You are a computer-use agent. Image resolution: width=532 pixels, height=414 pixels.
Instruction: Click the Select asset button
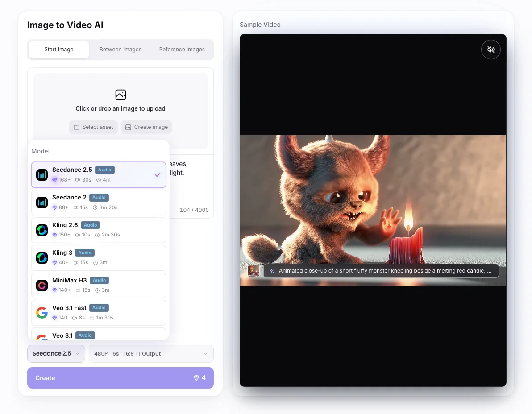click(93, 127)
